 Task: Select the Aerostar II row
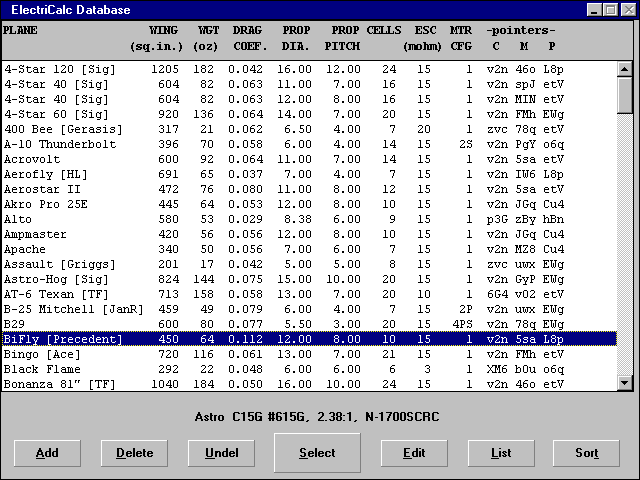309,189
